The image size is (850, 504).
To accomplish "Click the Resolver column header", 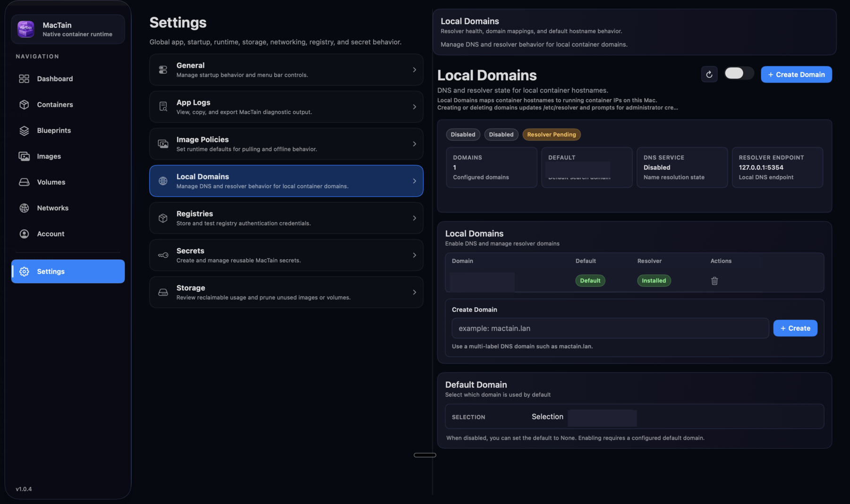I will pyautogui.click(x=649, y=261).
